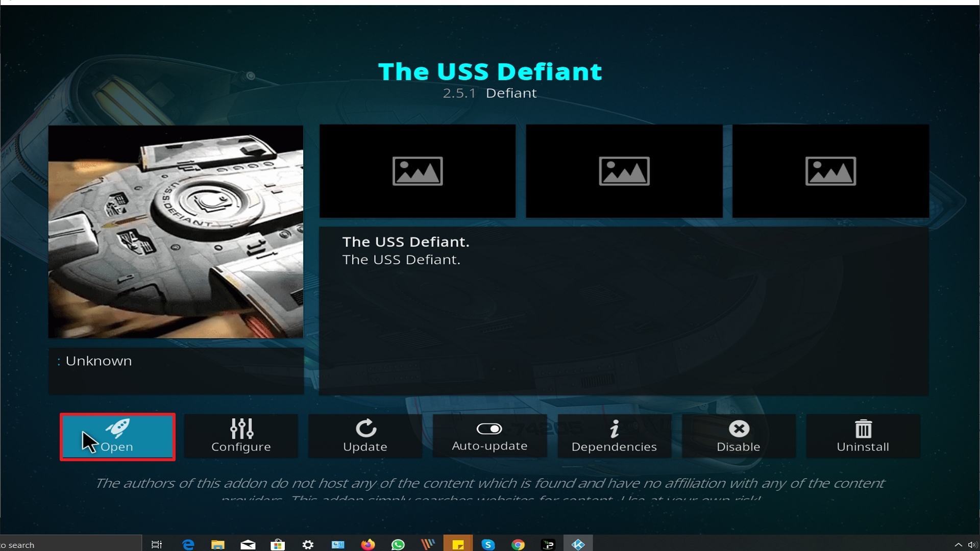
Task: Select the last screenshot placeholder thumbnail
Action: click(830, 171)
